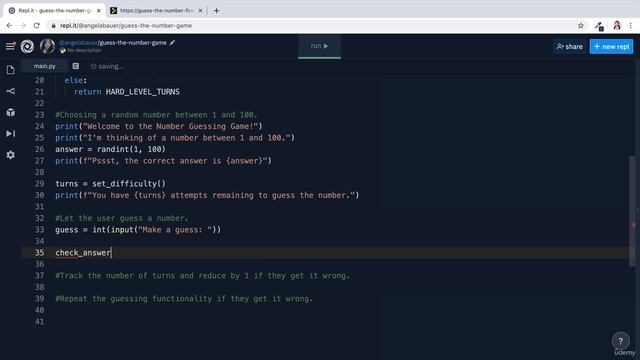Click the @angelabauer username link

78,42
